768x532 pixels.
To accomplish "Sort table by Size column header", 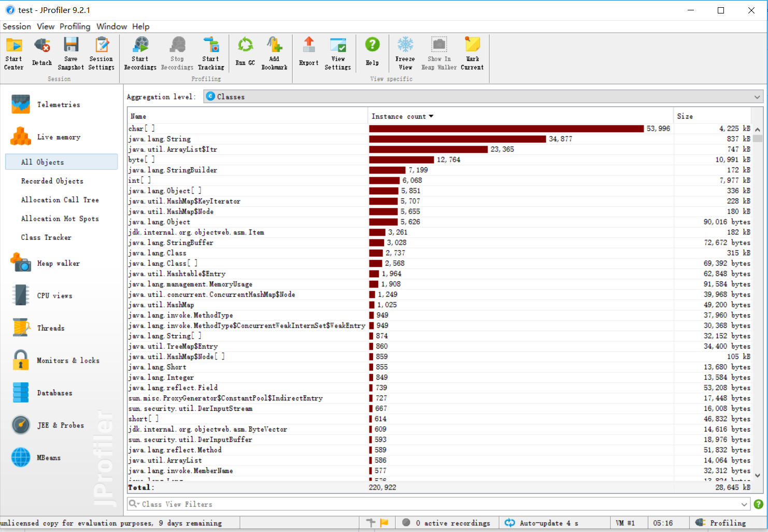I will (x=713, y=117).
